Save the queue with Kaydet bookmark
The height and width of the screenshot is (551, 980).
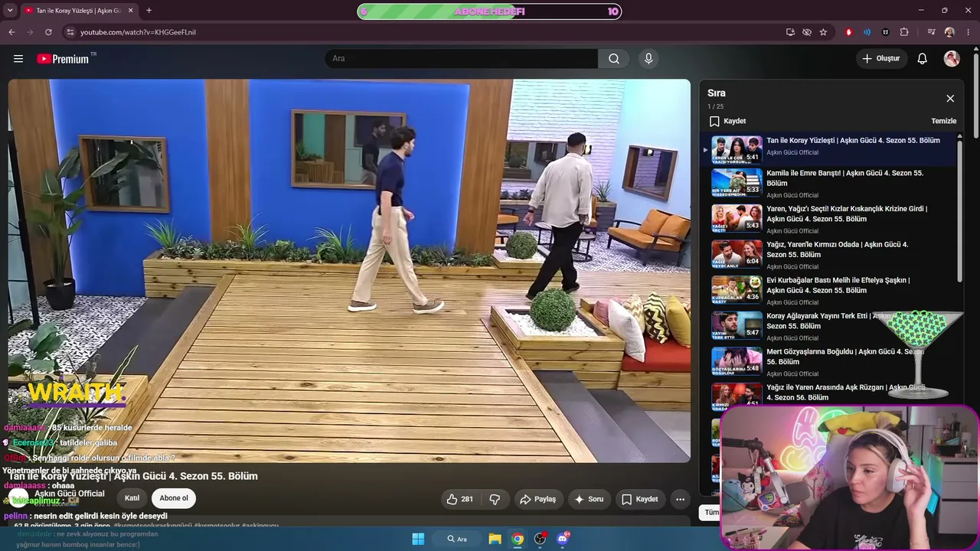(727, 121)
